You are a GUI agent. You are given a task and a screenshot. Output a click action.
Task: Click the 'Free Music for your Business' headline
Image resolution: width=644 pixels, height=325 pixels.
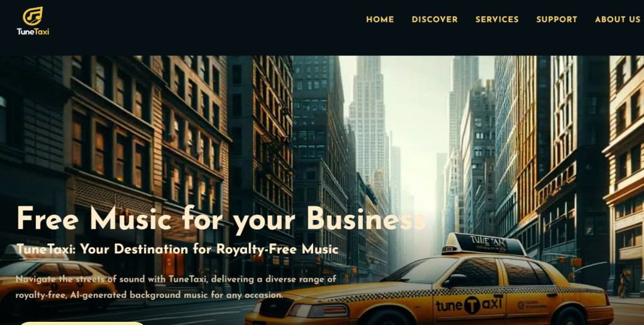coord(221,219)
